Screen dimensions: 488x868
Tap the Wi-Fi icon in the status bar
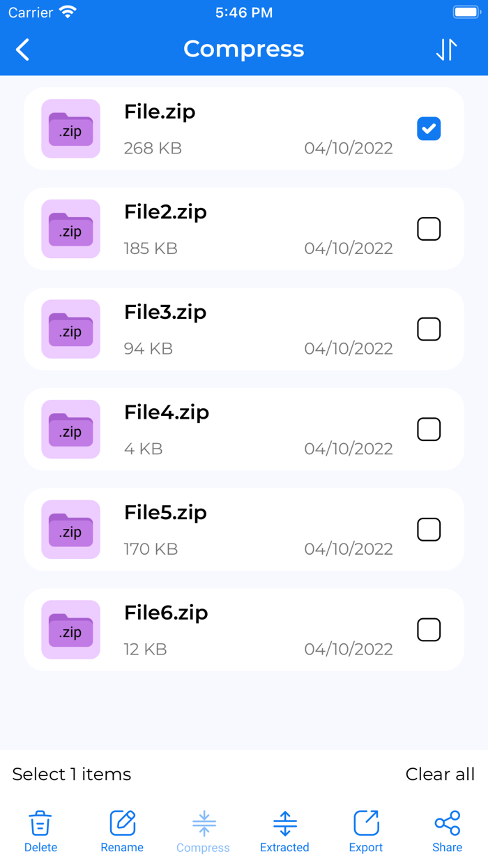66,11
